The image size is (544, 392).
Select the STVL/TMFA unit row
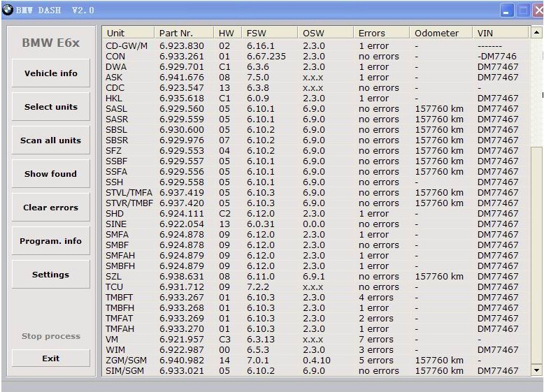click(x=316, y=192)
